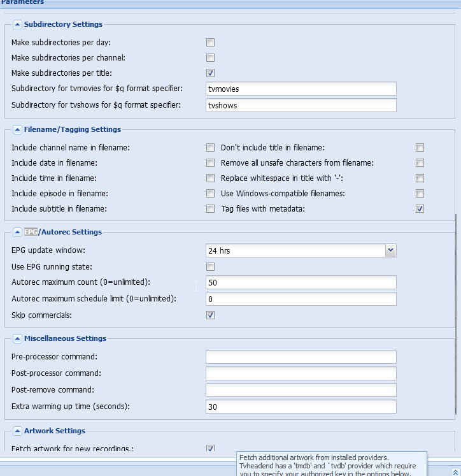Click the Miscellaneous Settings heading

65,338
